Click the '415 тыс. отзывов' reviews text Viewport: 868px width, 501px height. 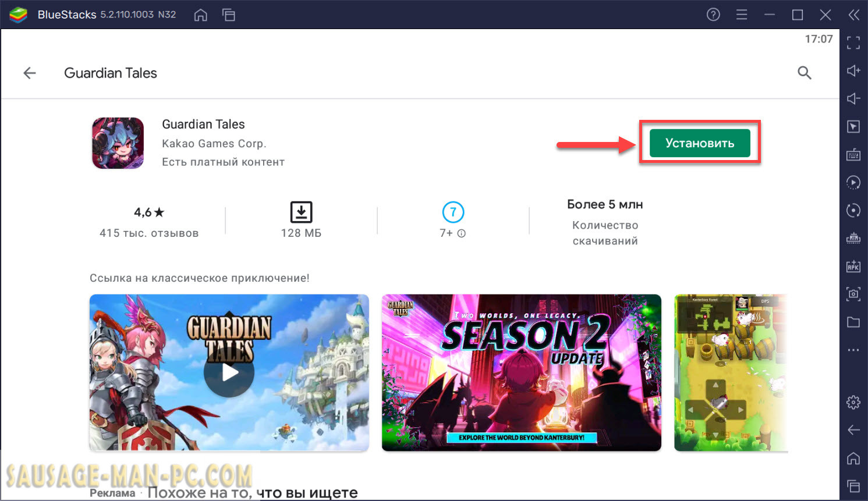(x=149, y=233)
